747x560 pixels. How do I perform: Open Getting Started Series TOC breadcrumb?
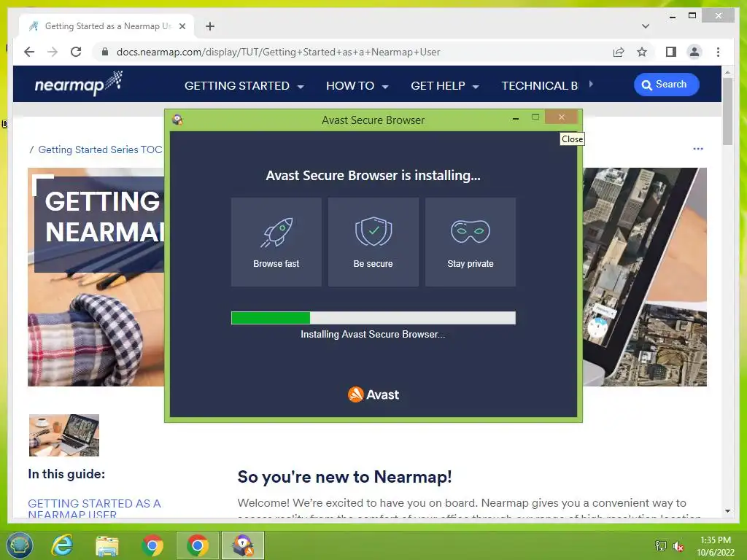100,149
